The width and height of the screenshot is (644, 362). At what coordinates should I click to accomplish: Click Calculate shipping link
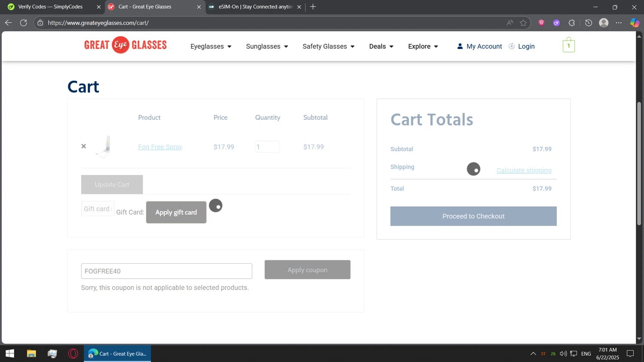point(524,170)
